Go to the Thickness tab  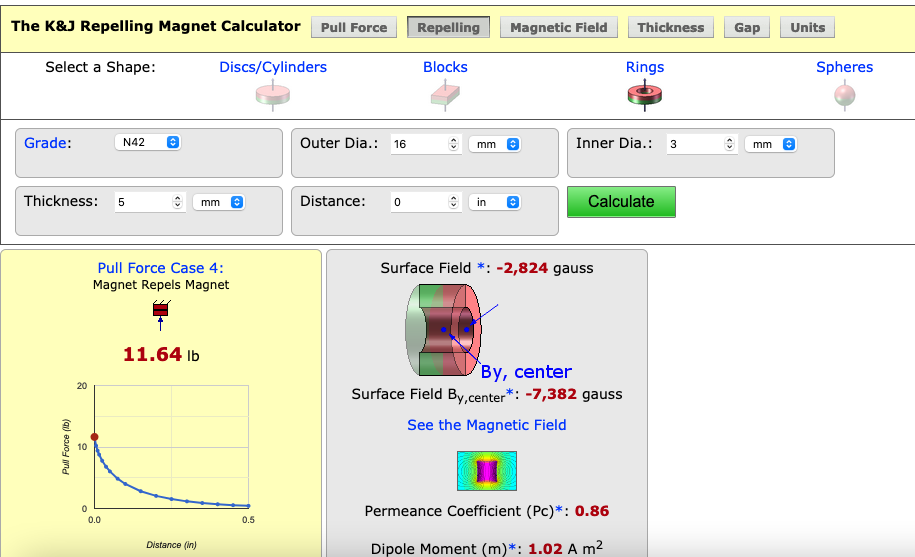pyautogui.click(x=670, y=27)
